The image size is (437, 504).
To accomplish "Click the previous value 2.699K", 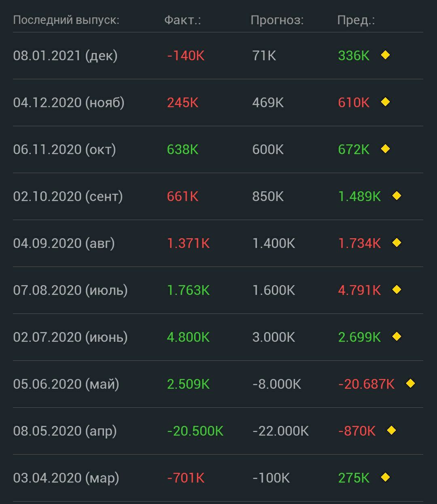I will pos(360,337).
